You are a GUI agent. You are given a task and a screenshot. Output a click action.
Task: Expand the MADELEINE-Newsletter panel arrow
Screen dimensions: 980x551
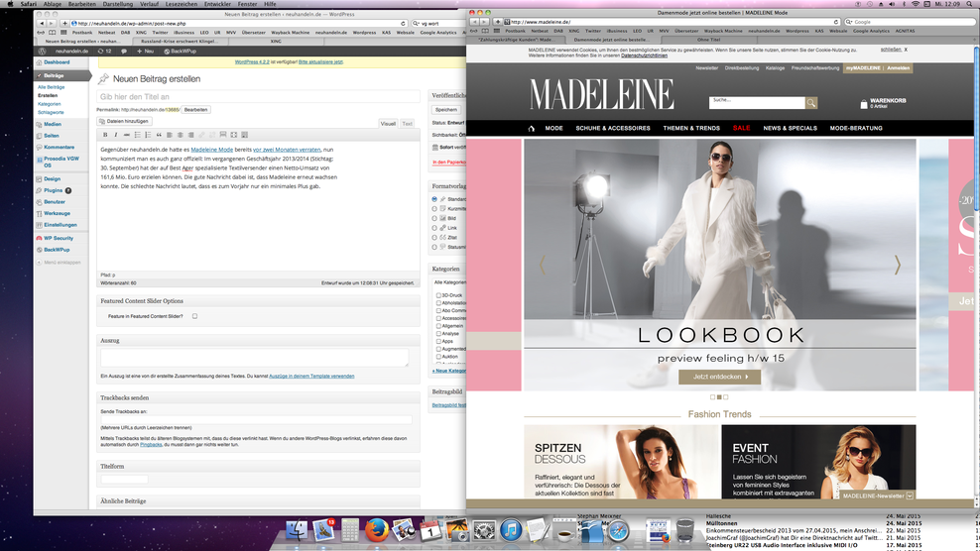point(910,496)
